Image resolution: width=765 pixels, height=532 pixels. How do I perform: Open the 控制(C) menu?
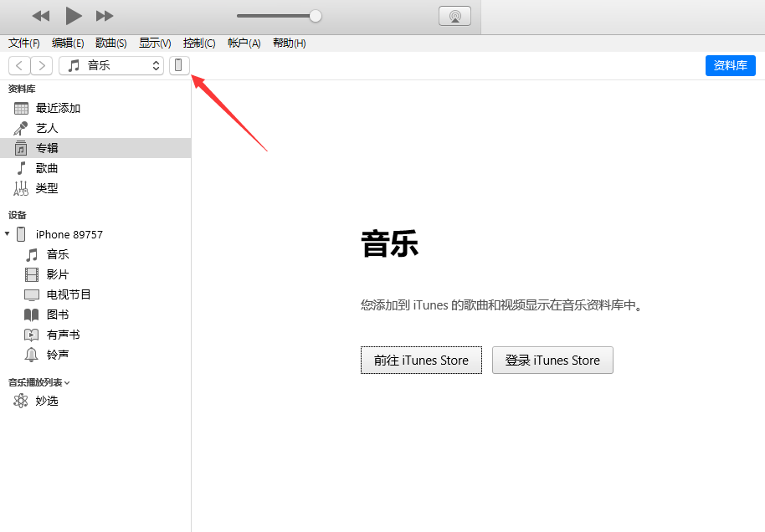(x=198, y=43)
